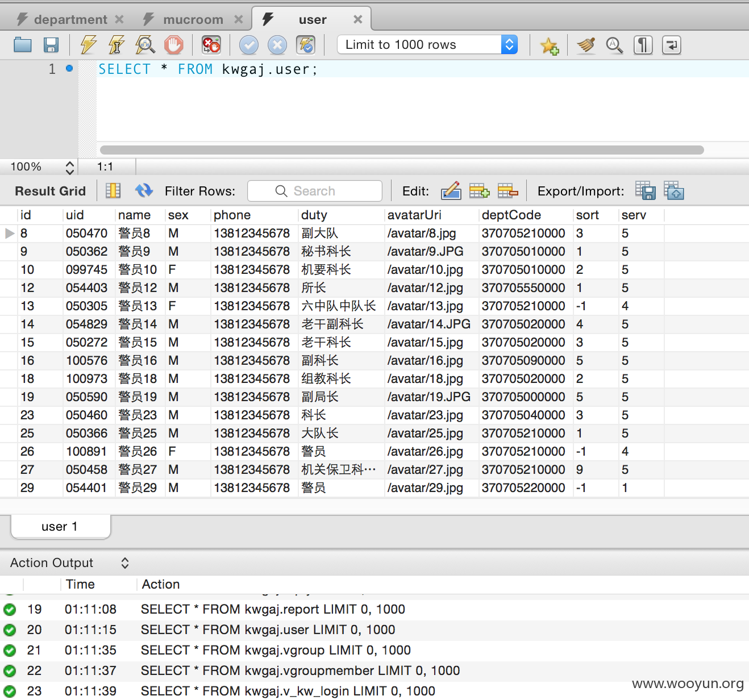Viewport: 749px width, 700px height.
Task: Sort by phone column header
Action: coord(254,215)
